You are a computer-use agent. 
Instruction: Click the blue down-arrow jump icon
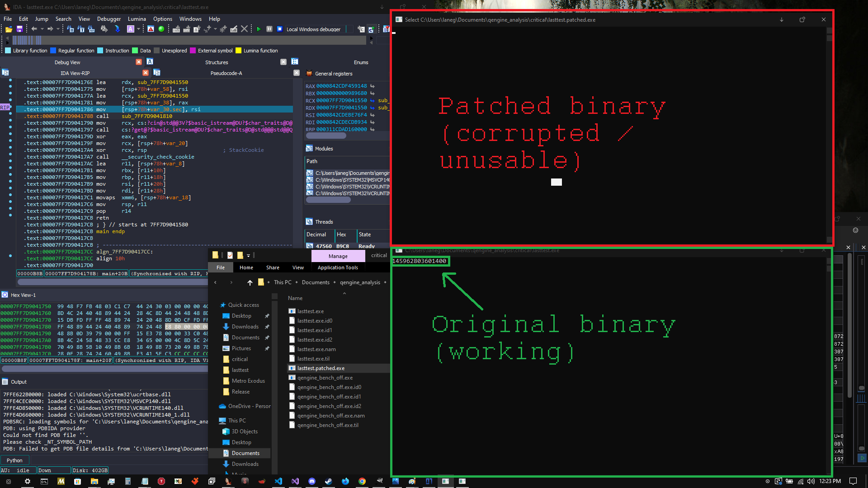click(x=117, y=29)
